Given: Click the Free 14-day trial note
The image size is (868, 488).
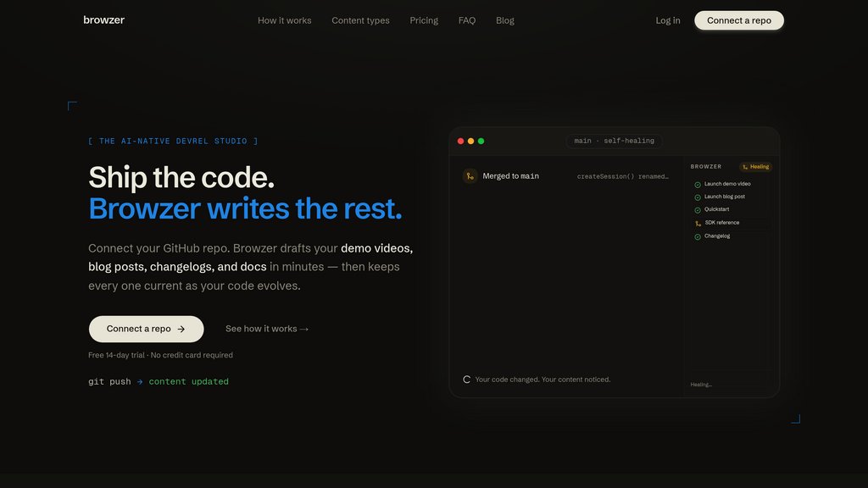Looking at the screenshot, I should 160,355.
